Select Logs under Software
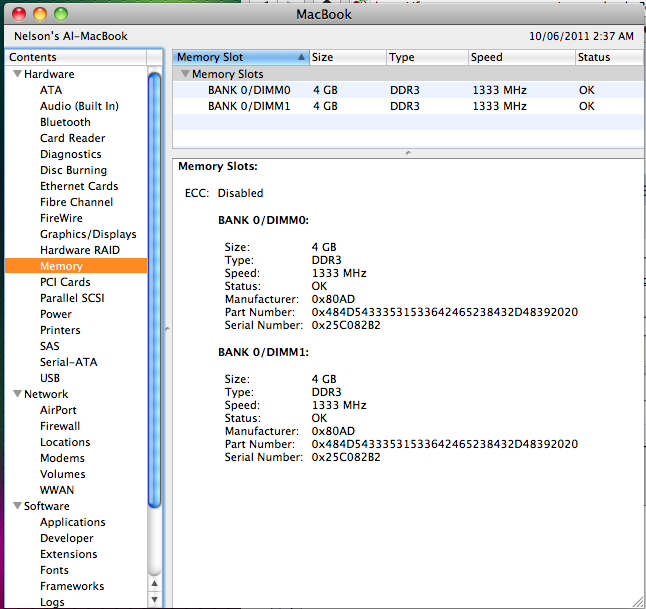This screenshot has width=646, height=609. coord(52,602)
